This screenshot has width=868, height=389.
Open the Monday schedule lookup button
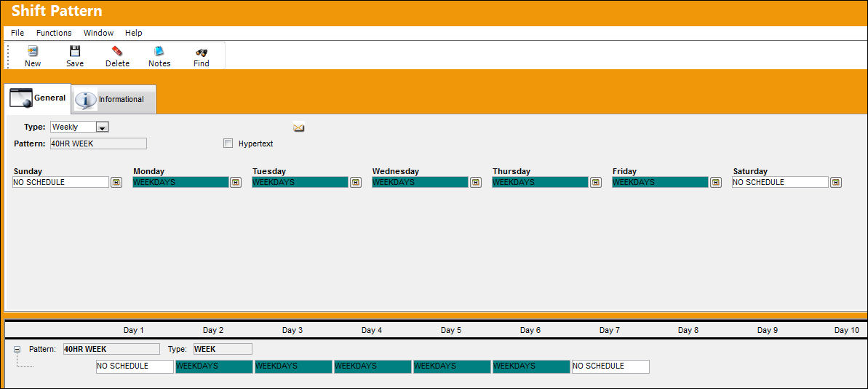pyautogui.click(x=236, y=182)
